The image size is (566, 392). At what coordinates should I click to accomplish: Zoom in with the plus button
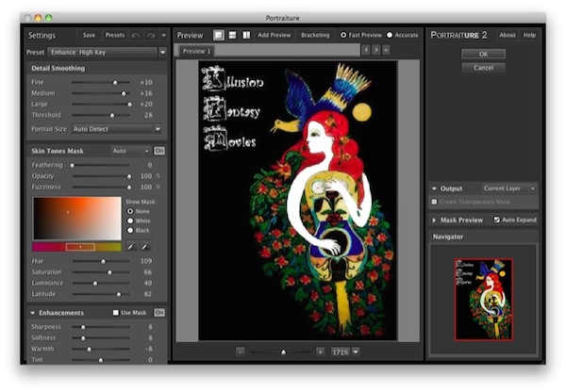320,351
